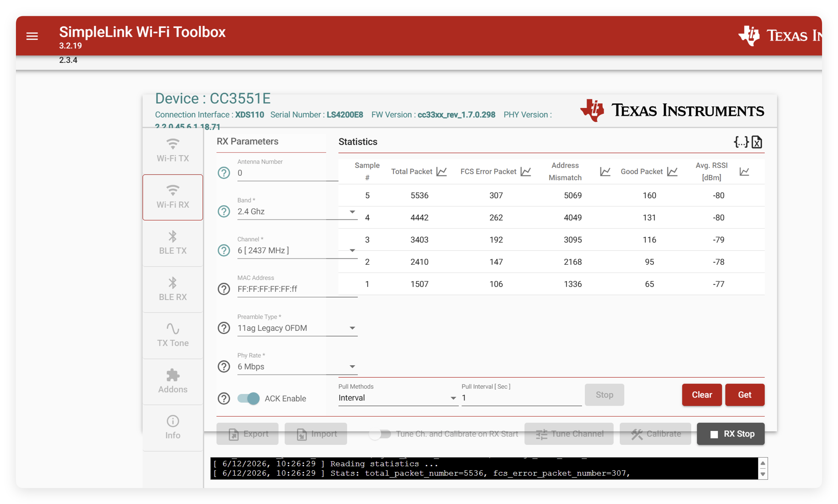838x504 pixels.
Task: Open help for Preamble Type
Action: click(x=223, y=328)
